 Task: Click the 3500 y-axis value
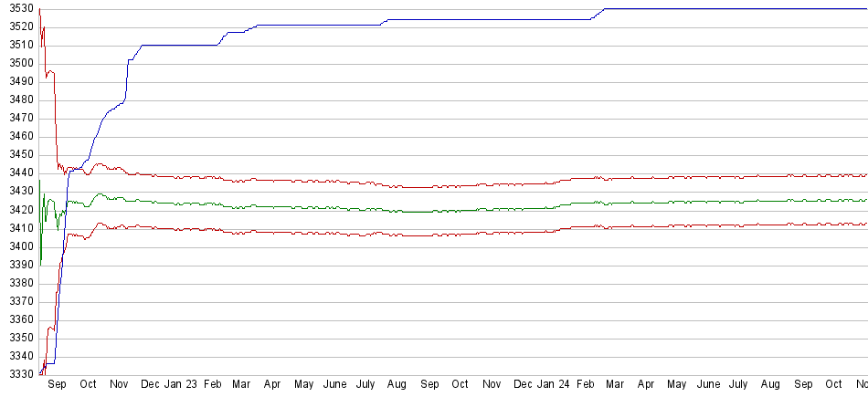coord(17,63)
